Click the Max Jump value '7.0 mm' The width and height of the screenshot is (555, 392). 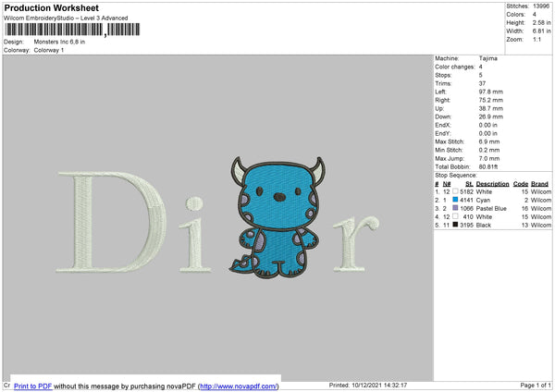489,158
